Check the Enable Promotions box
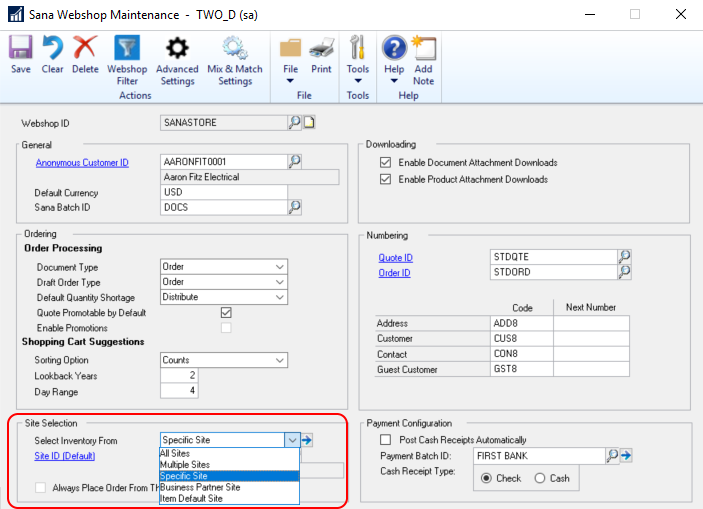The width and height of the screenshot is (703, 509). (226, 328)
